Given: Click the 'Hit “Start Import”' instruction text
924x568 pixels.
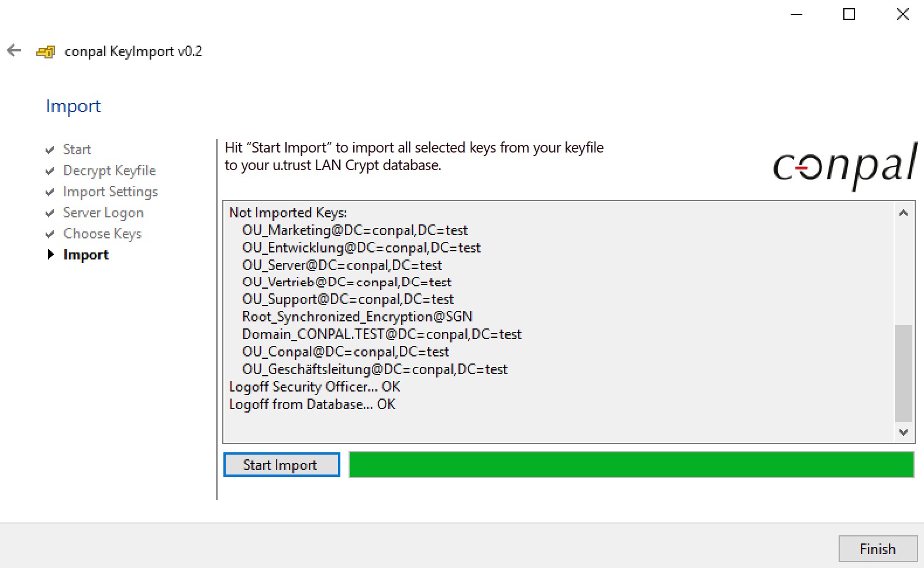Looking at the screenshot, I should click(414, 156).
